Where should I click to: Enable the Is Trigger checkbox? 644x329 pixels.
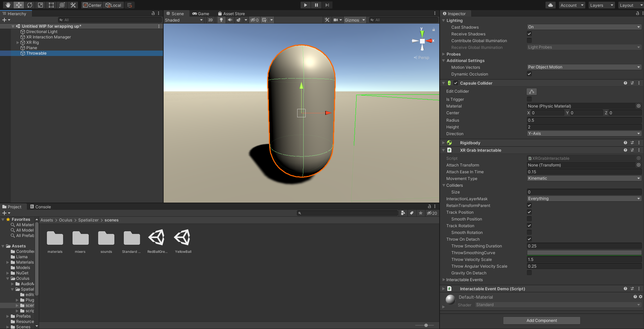[x=529, y=99]
